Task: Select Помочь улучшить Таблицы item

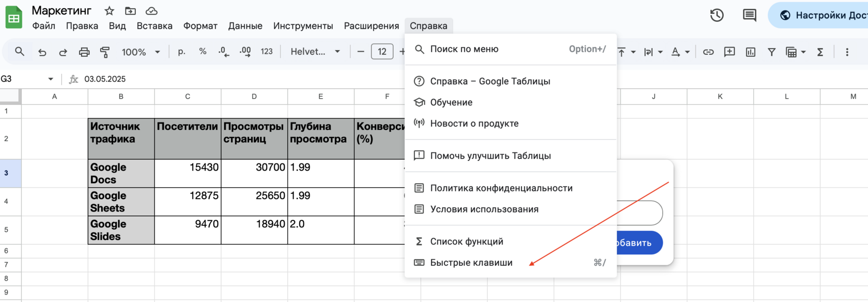Action: click(510, 156)
